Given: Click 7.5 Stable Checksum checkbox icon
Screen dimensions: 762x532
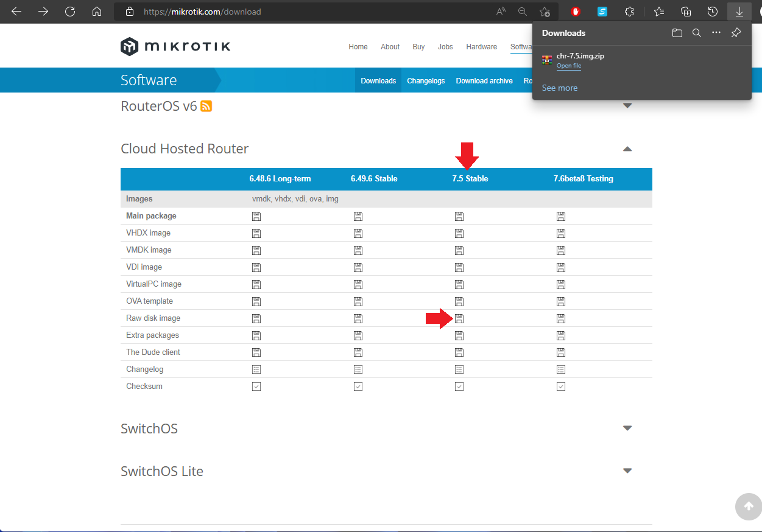Looking at the screenshot, I should pos(459,387).
